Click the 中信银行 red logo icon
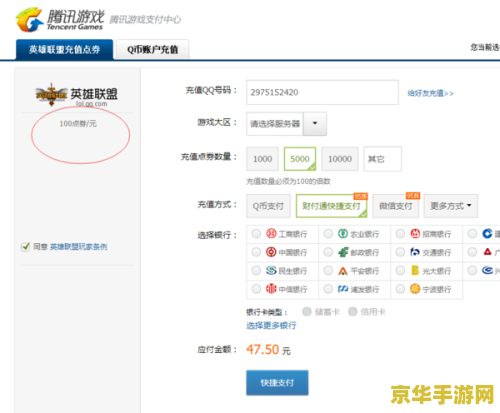The image size is (500, 413). (x=271, y=289)
